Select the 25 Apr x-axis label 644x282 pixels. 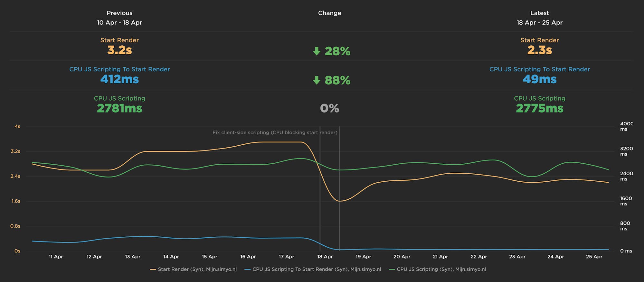594,257
